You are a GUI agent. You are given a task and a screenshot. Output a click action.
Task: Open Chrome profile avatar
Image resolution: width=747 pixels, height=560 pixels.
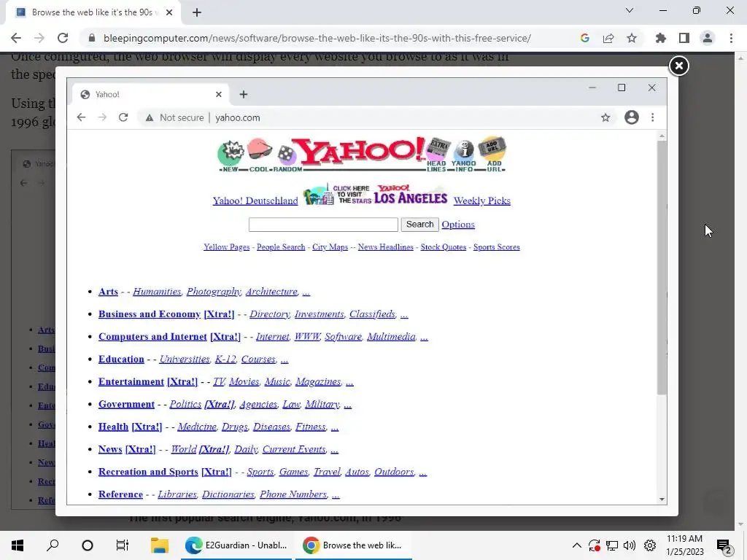click(708, 38)
